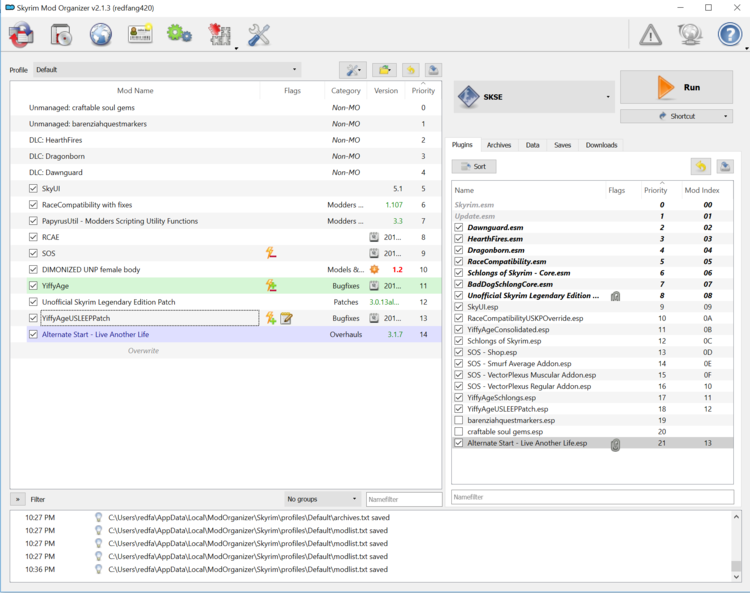Screen dimensions: 750x593
Task: Click the problems warning triangle icon
Action: click(x=651, y=35)
